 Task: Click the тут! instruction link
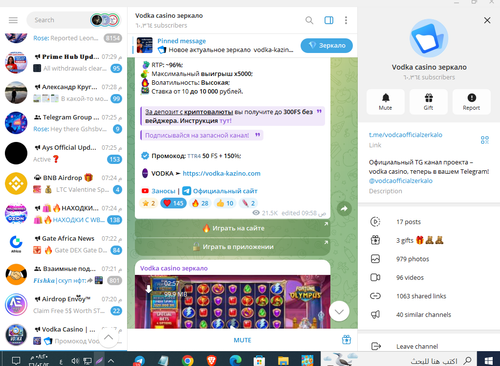[x=226, y=121]
